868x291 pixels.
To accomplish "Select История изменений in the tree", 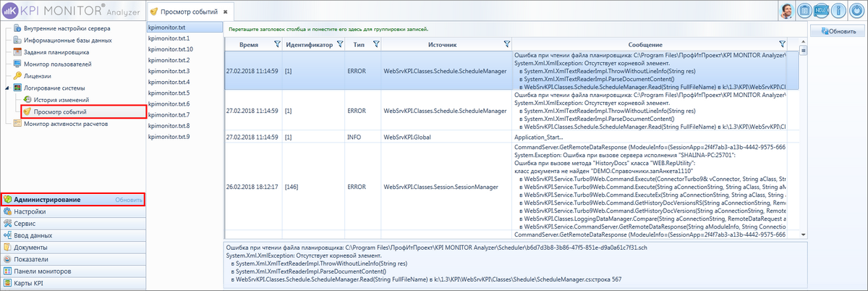I will (x=61, y=99).
